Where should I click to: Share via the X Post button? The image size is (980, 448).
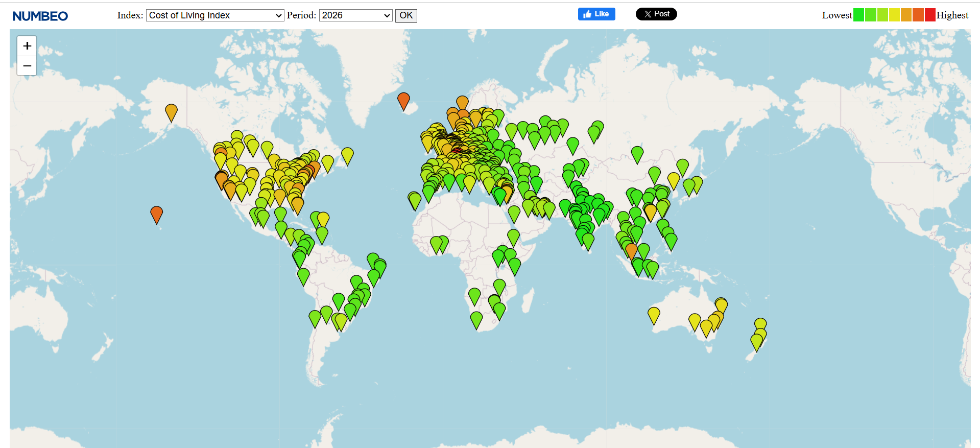tap(656, 14)
